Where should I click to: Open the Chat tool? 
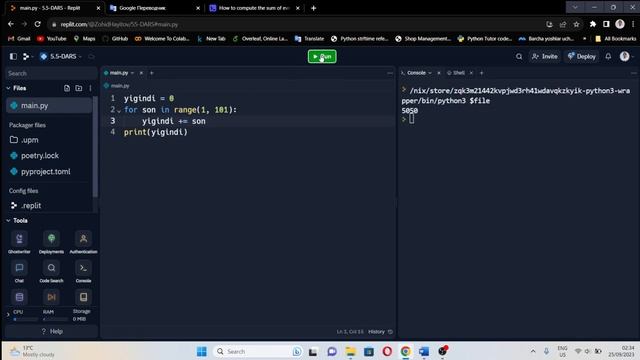pyautogui.click(x=19, y=271)
